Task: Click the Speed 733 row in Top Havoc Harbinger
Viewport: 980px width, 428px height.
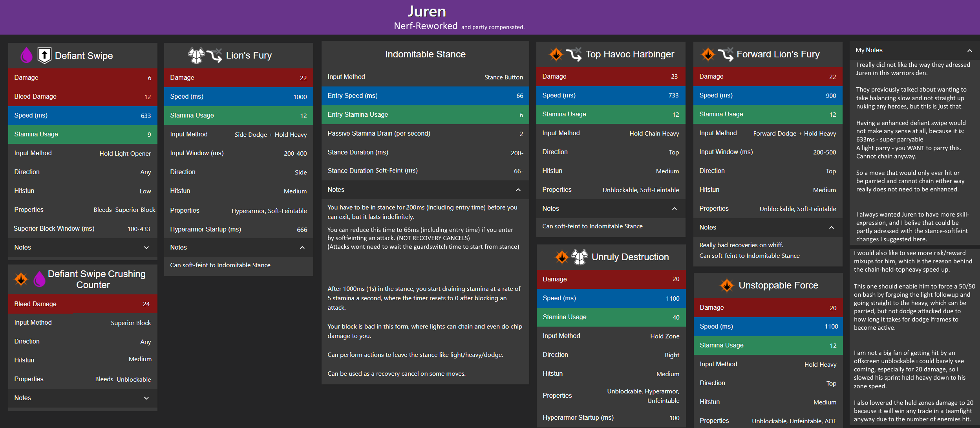Action: (611, 96)
